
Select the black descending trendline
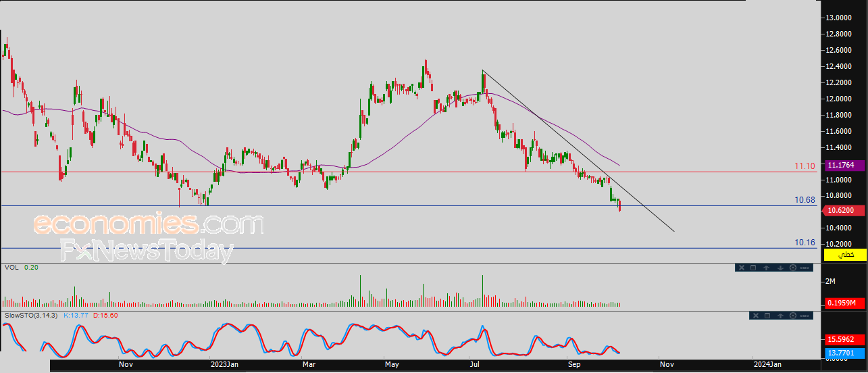tap(578, 151)
